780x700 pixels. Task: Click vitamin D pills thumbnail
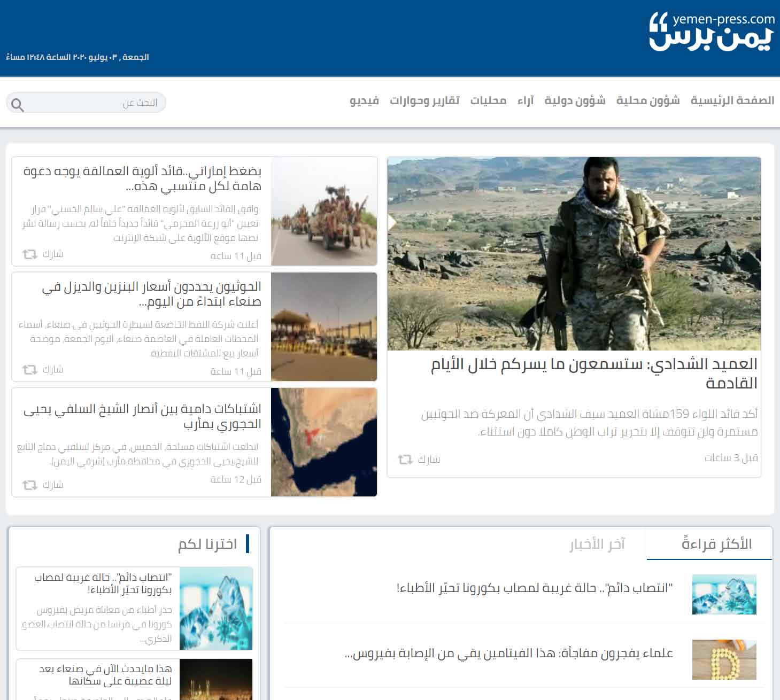pos(724,659)
